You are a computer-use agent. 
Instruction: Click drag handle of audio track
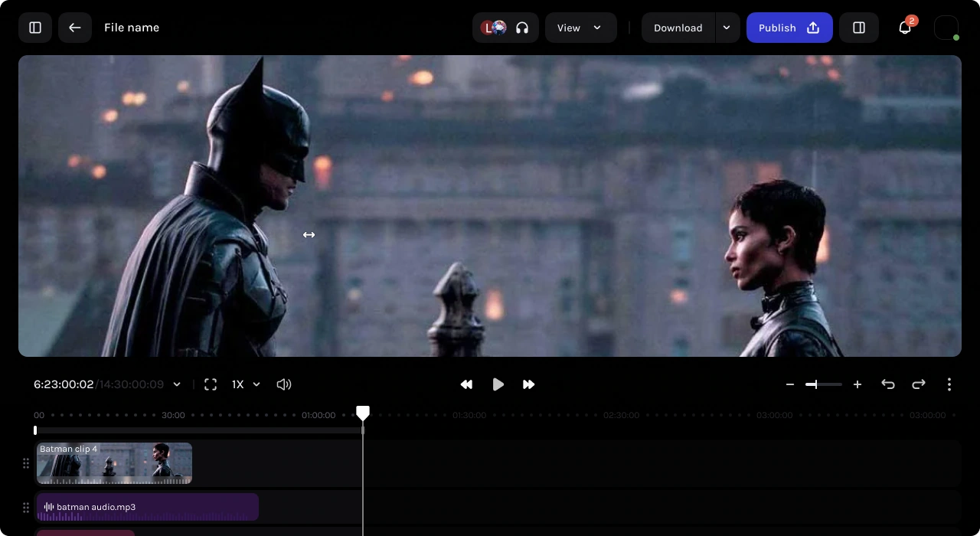point(26,507)
